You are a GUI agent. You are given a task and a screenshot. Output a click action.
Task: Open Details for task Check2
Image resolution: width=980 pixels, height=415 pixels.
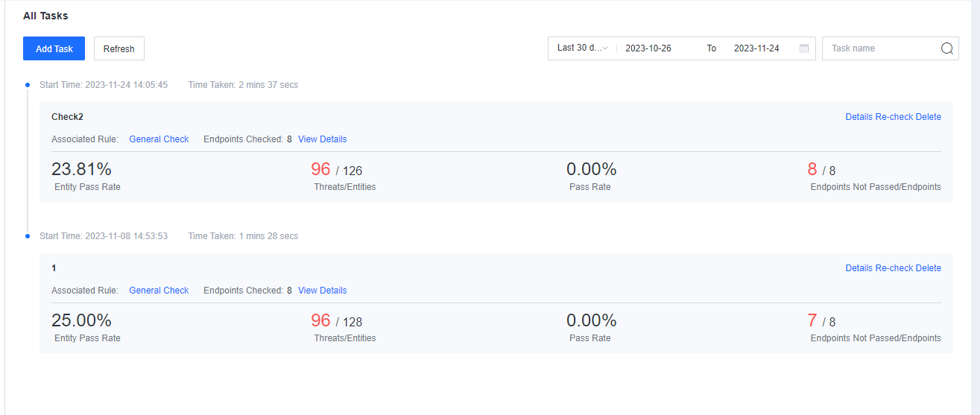[x=859, y=117]
